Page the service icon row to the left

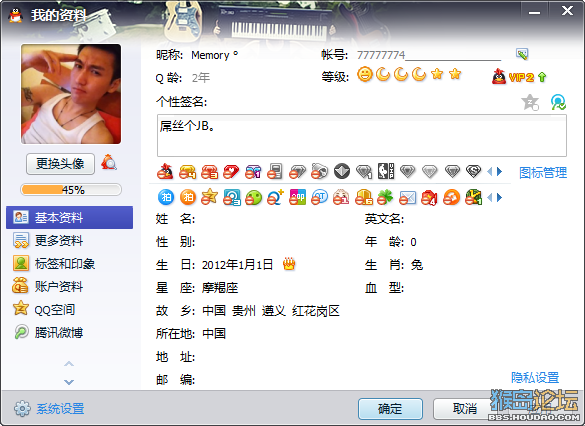click(x=490, y=197)
